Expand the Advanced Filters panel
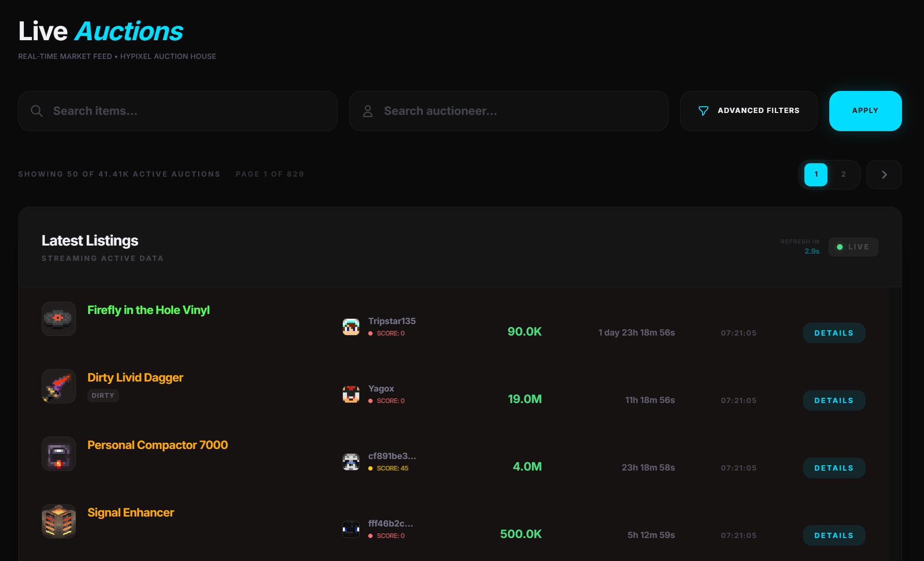The image size is (924, 561). coord(748,111)
